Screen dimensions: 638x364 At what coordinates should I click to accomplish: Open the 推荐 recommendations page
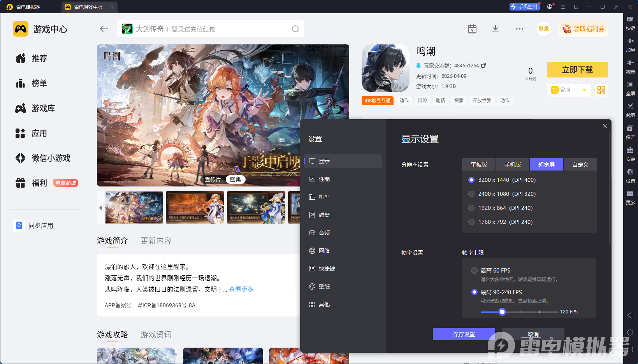(x=32, y=58)
